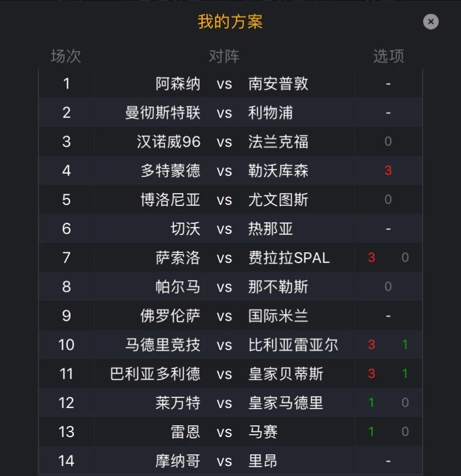Select option 0 in 帕尔马 vs 那不勒斯 row
Image resolution: width=461 pixels, height=476 pixels.
[388, 287]
